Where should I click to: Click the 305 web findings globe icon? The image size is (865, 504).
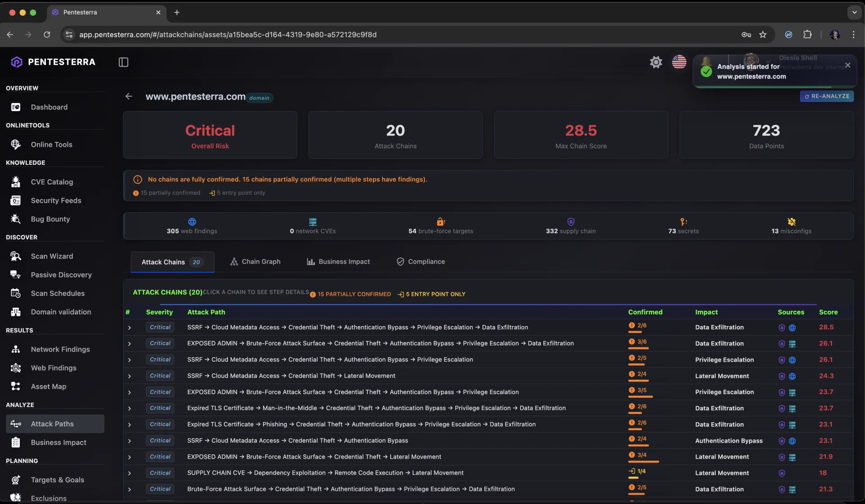point(192,222)
